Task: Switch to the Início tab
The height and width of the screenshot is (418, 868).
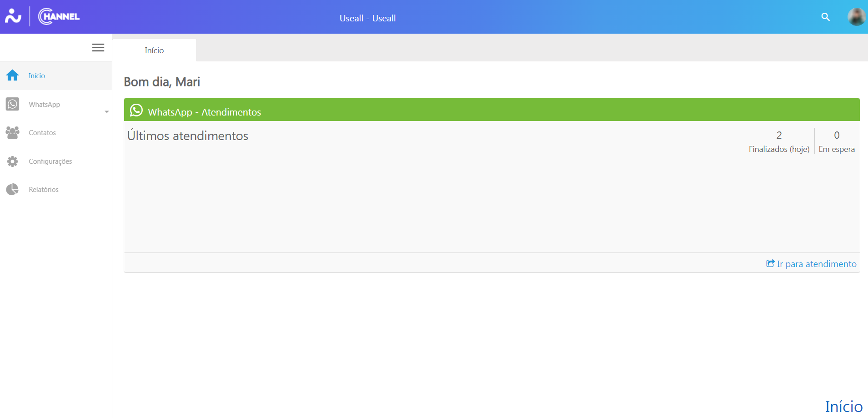Action: (x=154, y=50)
